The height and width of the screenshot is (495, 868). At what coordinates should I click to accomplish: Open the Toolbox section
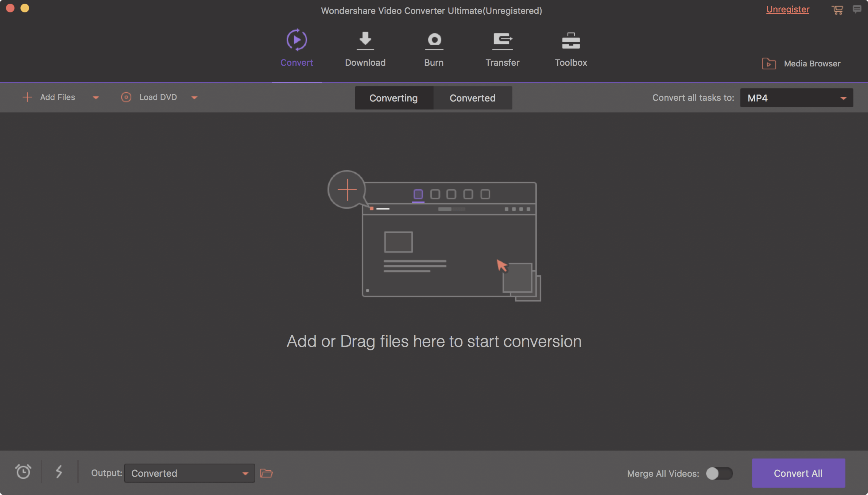[x=571, y=41]
